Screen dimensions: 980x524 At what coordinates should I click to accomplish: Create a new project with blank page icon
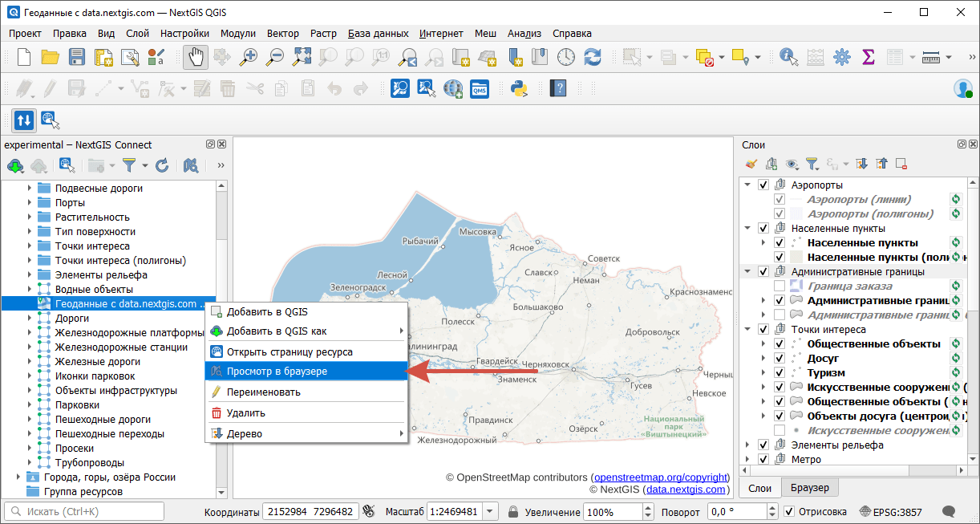click(24, 57)
